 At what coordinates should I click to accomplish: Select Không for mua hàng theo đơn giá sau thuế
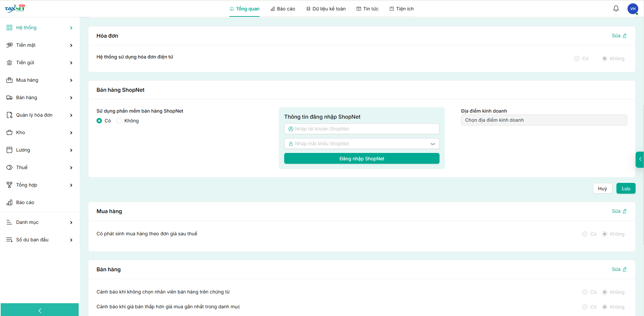(x=605, y=234)
